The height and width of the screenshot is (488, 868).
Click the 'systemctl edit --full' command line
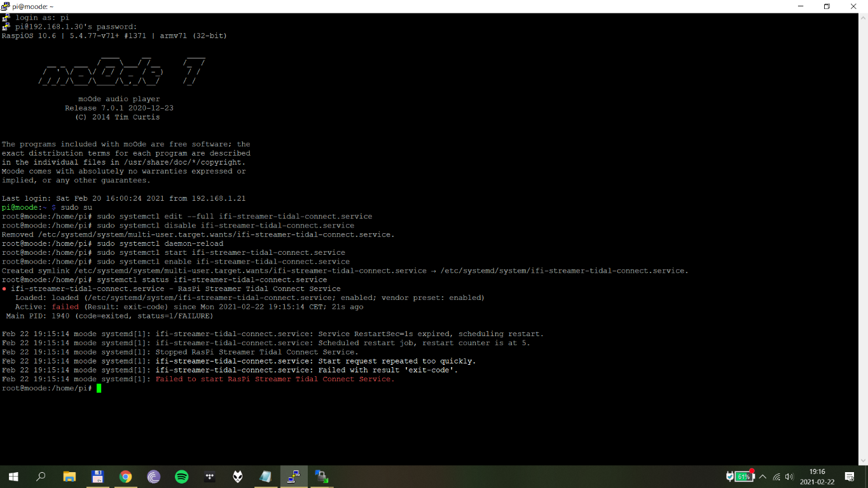[x=187, y=216]
